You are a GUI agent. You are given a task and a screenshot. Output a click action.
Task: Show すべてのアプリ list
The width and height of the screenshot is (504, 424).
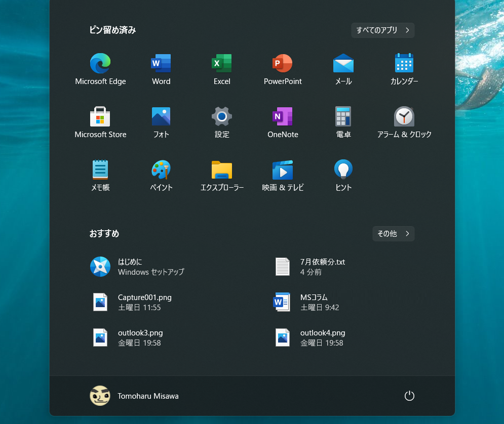point(382,30)
